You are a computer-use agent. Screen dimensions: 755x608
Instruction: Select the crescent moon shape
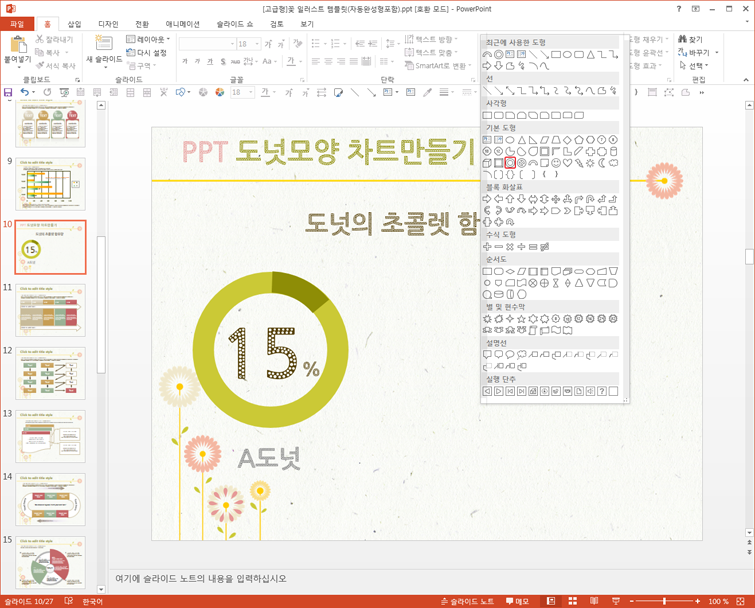point(602,163)
